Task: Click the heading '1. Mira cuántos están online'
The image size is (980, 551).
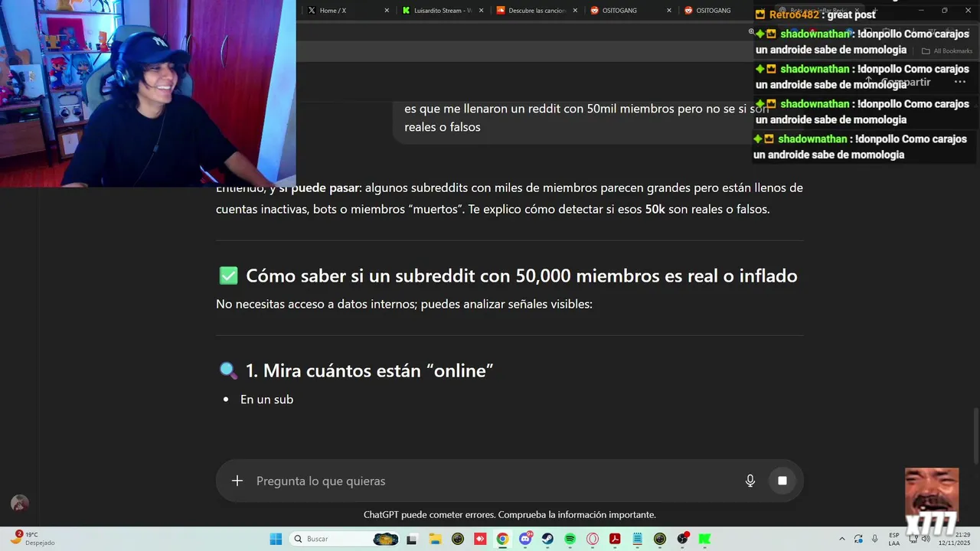Action: tap(369, 370)
